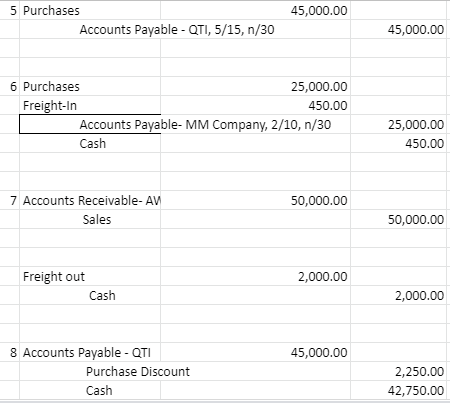Screen dimensions: 450x403
Task: Click the 2,000.00 credit for Cash
Action: [398, 295]
